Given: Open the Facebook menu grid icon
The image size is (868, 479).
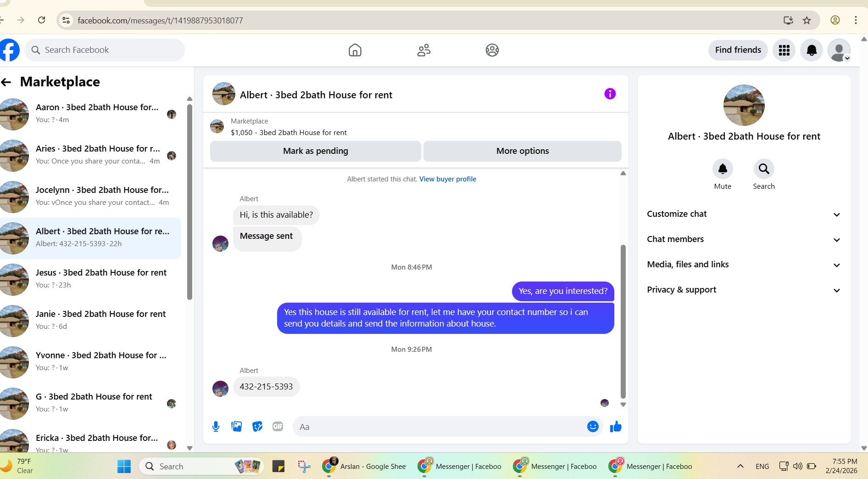Looking at the screenshot, I should click(x=784, y=50).
